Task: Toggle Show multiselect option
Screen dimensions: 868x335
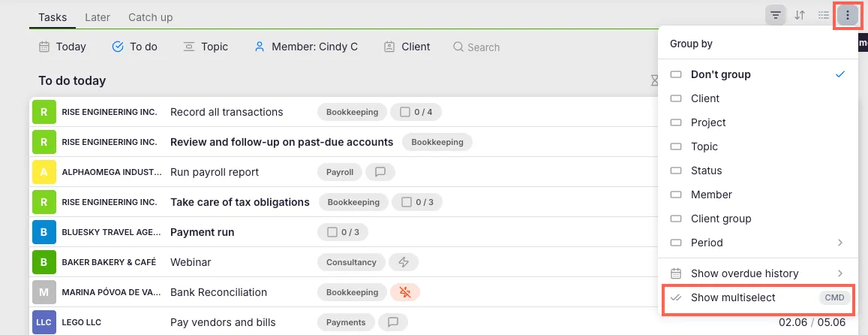Action: coord(732,297)
